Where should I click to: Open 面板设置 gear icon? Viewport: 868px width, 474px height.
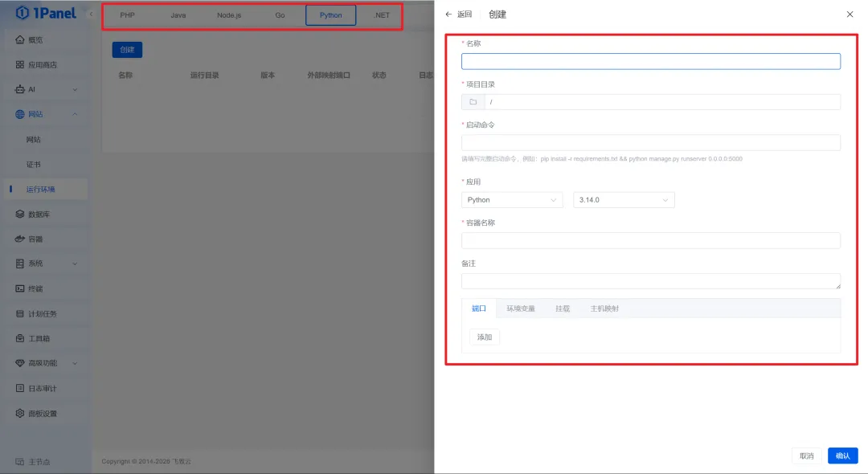[x=20, y=413]
